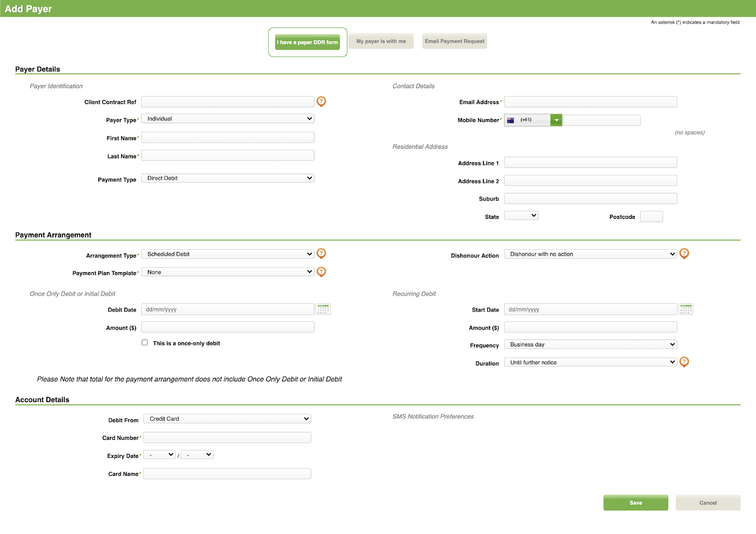The height and width of the screenshot is (534, 756).
Task: Open the expiry month dropdown
Action: click(160, 455)
